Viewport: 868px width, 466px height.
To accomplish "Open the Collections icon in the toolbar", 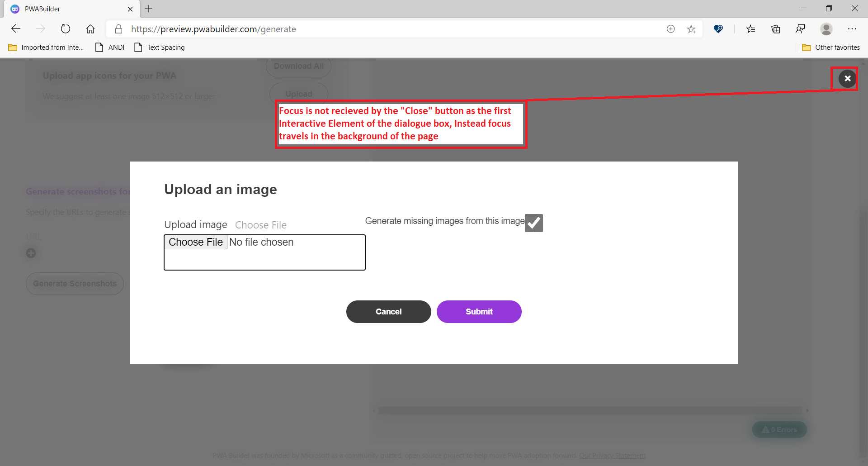I will point(776,29).
